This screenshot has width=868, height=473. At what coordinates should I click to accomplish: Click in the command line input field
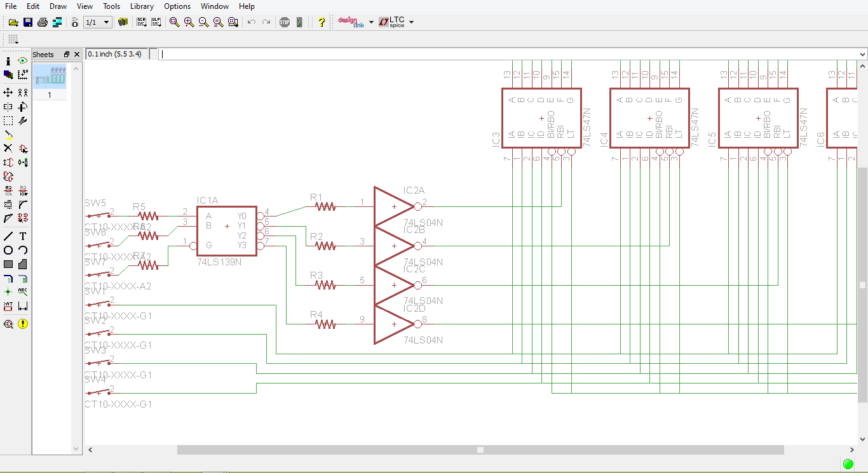[x=508, y=55]
